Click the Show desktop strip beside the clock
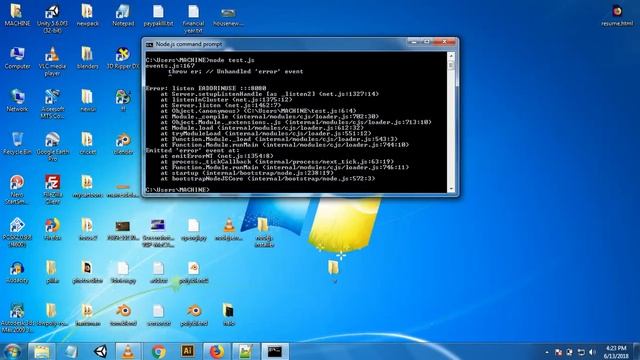 point(636,351)
